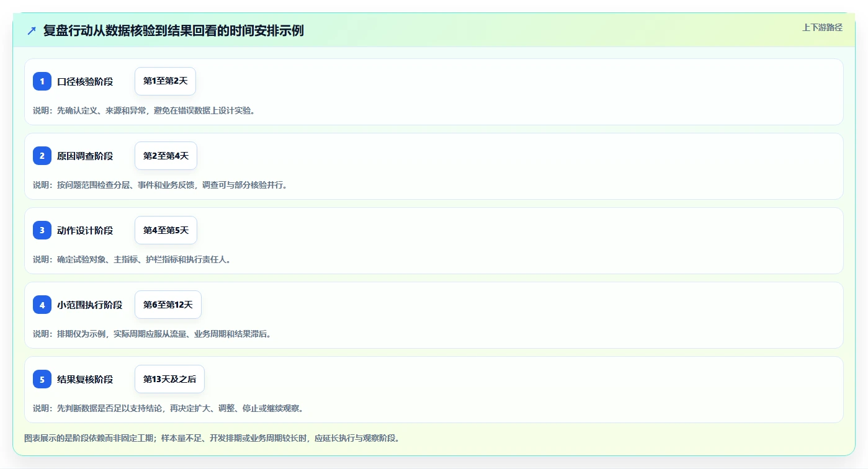
Task: Select the 第1至第2天 time chip
Action: tap(165, 81)
